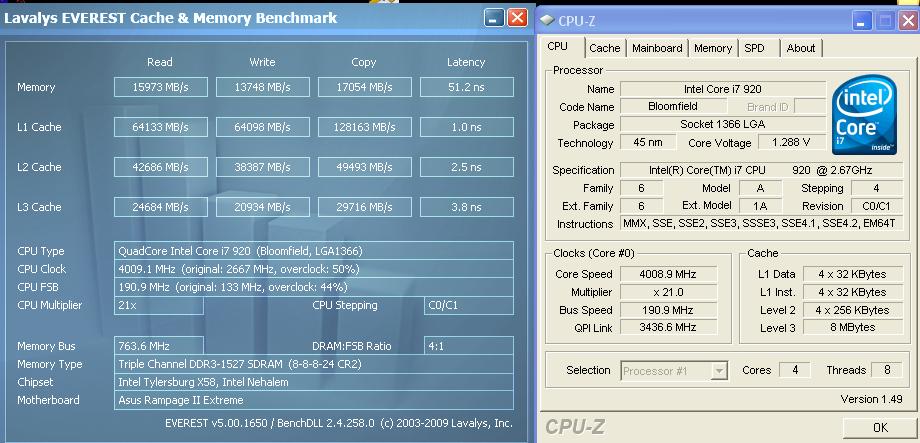Open the Memory tab in CPU-Z

point(713,48)
